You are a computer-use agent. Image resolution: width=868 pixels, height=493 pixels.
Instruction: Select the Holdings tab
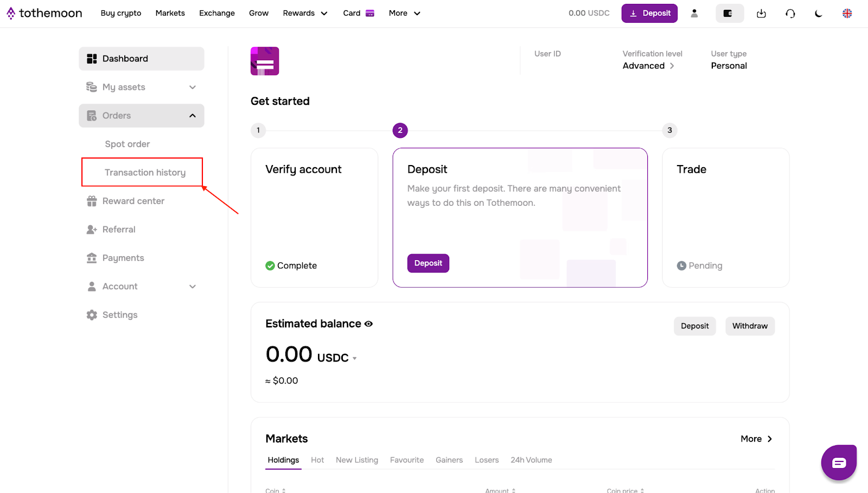click(283, 460)
